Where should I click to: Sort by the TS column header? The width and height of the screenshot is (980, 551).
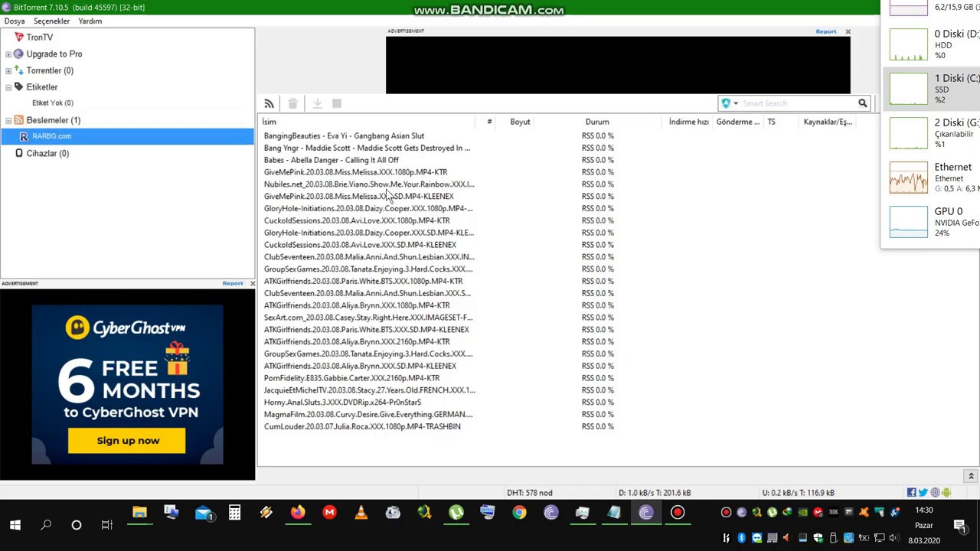point(772,122)
